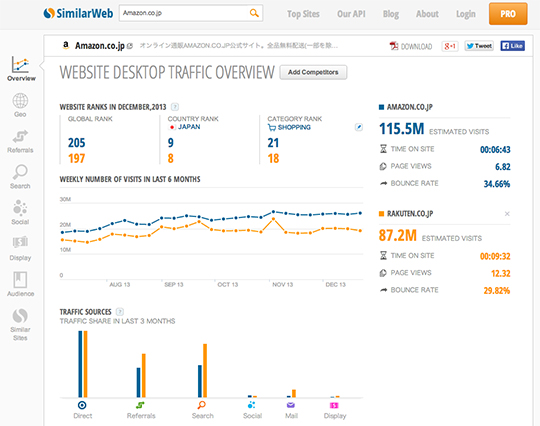Open the About header link
540x426 pixels.
tap(427, 14)
